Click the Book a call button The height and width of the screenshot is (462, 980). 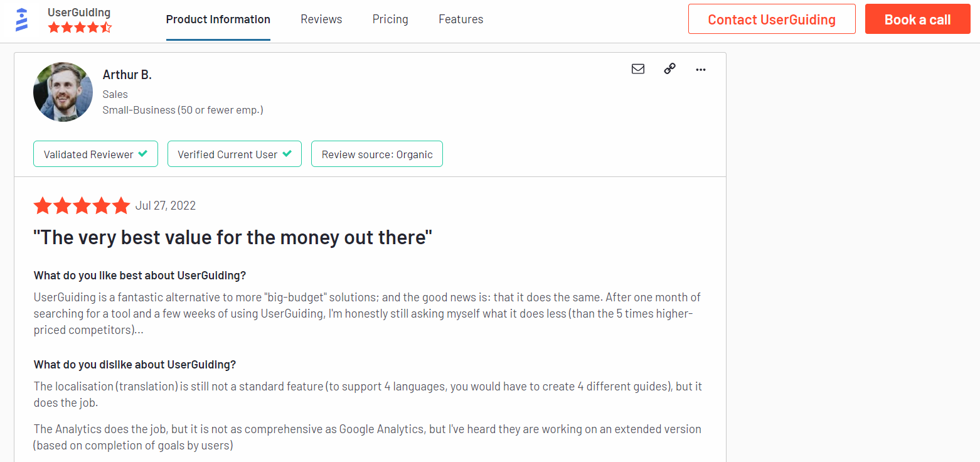(x=918, y=19)
